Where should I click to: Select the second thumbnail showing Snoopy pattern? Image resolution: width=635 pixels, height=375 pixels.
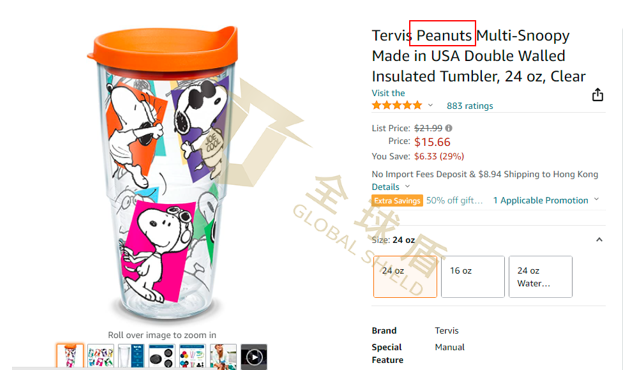(x=100, y=357)
